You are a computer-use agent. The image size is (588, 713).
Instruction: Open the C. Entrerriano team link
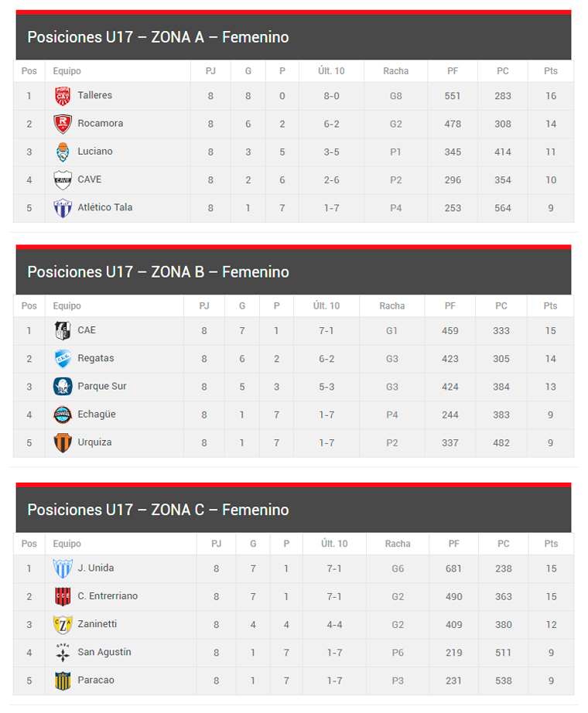(108, 595)
